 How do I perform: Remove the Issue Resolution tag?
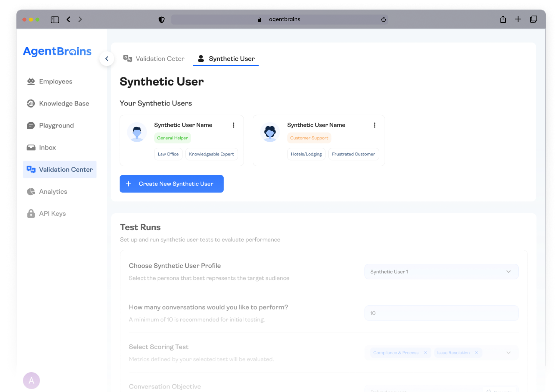click(476, 353)
